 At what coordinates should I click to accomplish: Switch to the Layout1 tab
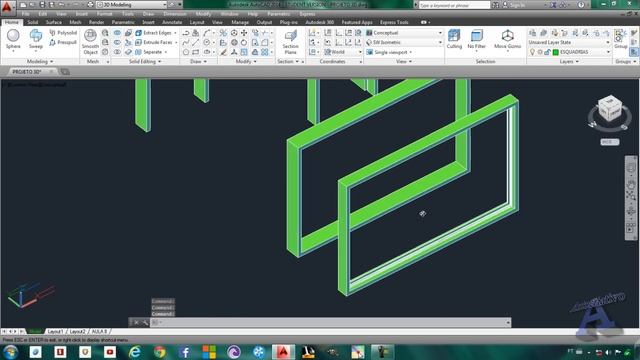tap(55, 331)
